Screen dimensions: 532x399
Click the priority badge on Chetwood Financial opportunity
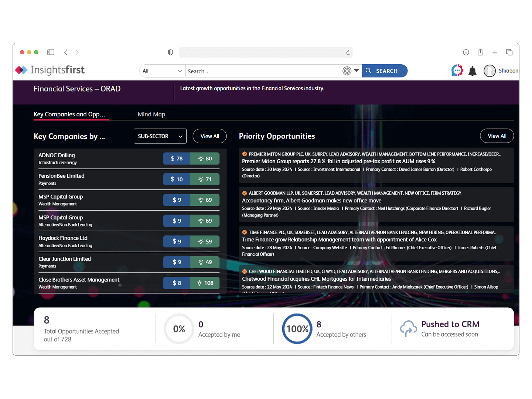[245, 272]
